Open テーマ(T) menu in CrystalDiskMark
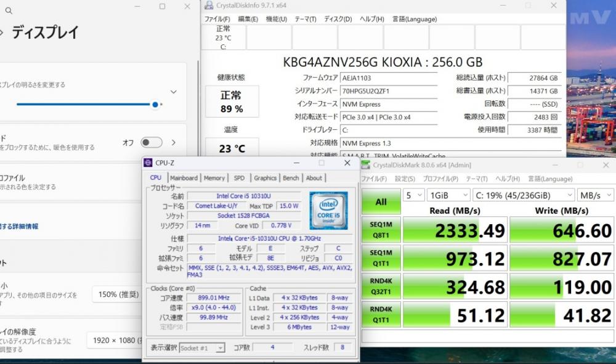Viewport: 616px width, 364px height. pos(477,179)
